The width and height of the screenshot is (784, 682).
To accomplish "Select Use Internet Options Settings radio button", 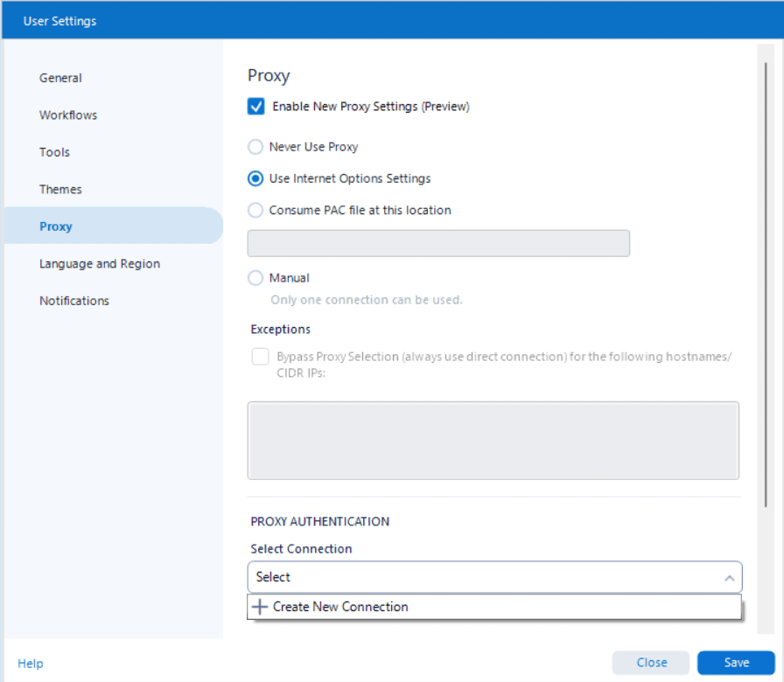I will point(255,178).
